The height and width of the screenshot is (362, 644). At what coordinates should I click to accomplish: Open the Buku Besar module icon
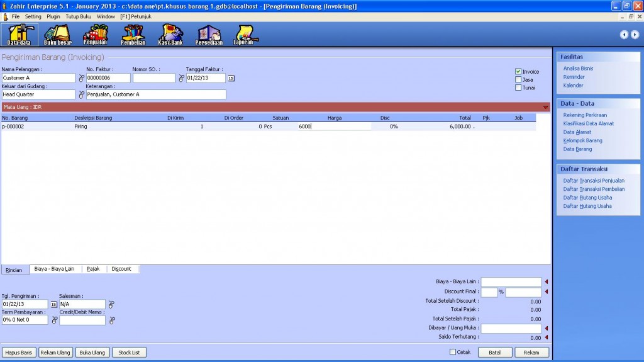click(x=58, y=34)
